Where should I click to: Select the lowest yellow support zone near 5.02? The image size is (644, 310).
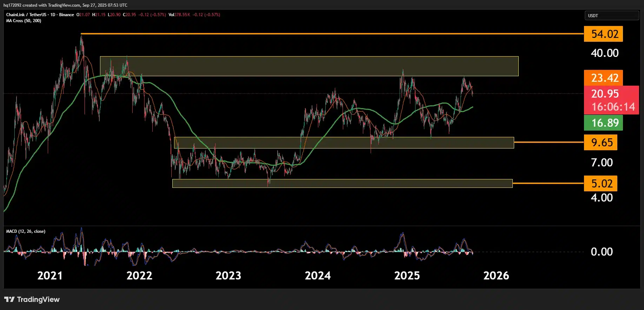[342, 183]
